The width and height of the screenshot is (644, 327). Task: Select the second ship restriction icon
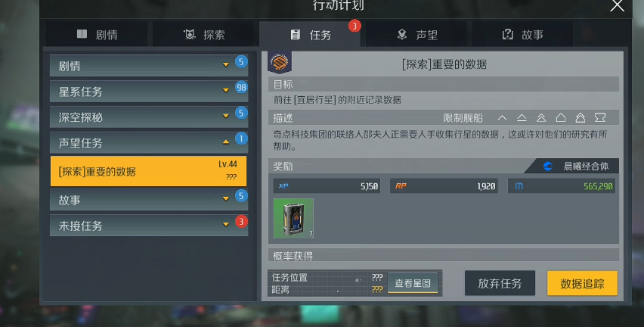[x=522, y=118]
